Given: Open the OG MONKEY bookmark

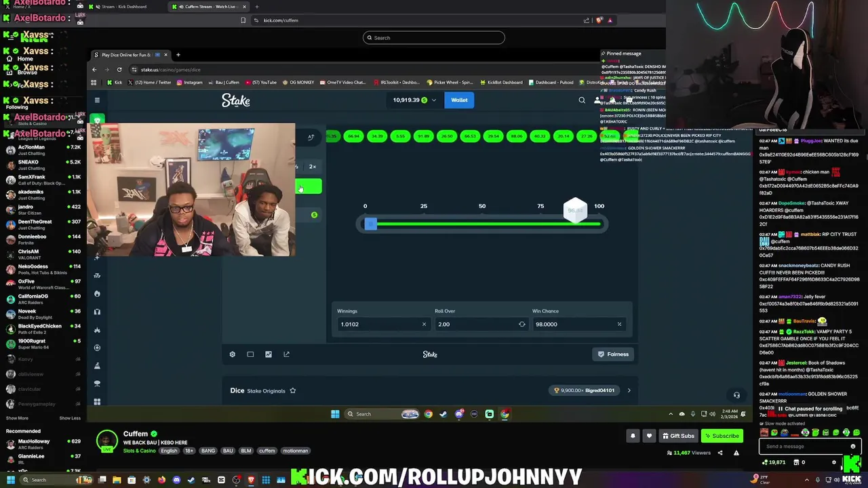Looking at the screenshot, I should pyautogui.click(x=298, y=83).
